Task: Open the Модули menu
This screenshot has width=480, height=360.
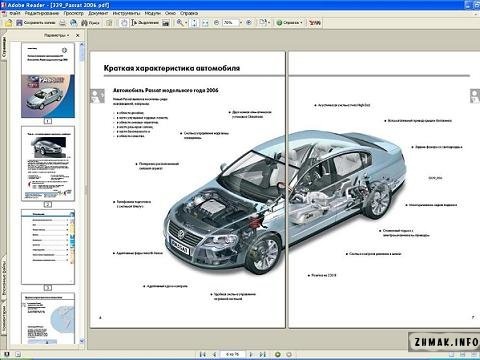Action: (x=152, y=13)
